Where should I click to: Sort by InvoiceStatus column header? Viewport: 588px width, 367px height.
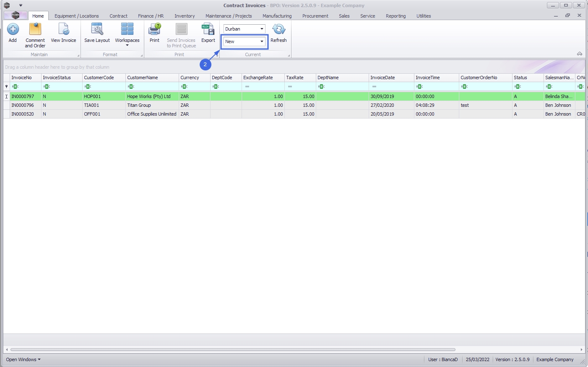click(62, 78)
